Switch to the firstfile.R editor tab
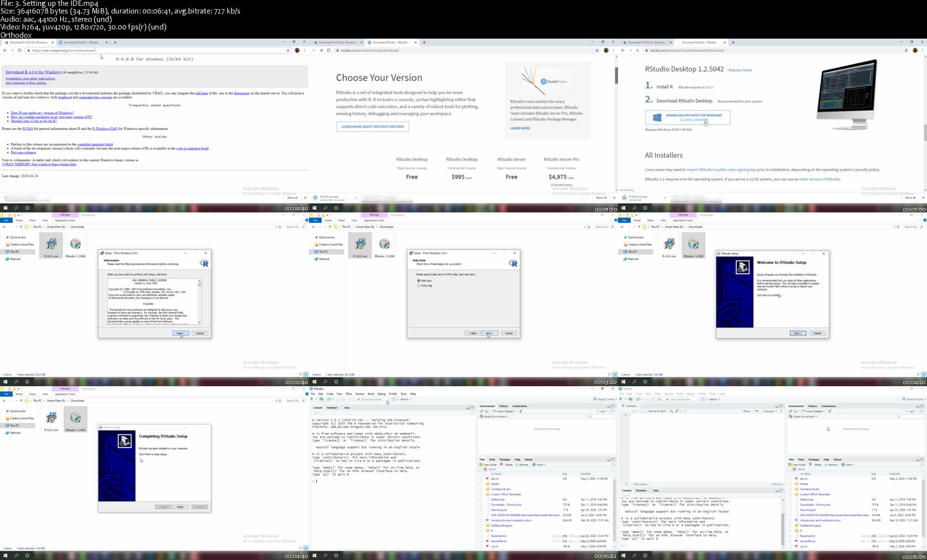The image size is (927, 560). click(x=631, y=406)
